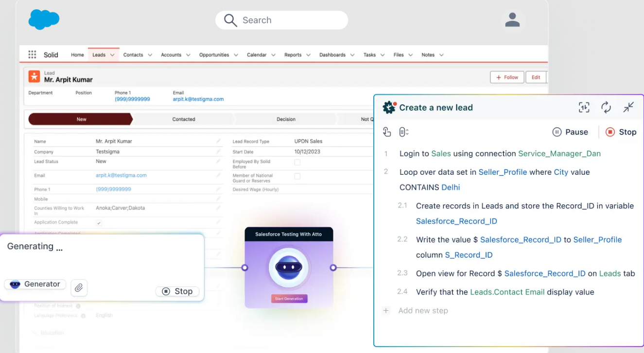Edit the Mobile field pencil icon
644x353 pixels.
pyautogui.click(x=219, y=199)
